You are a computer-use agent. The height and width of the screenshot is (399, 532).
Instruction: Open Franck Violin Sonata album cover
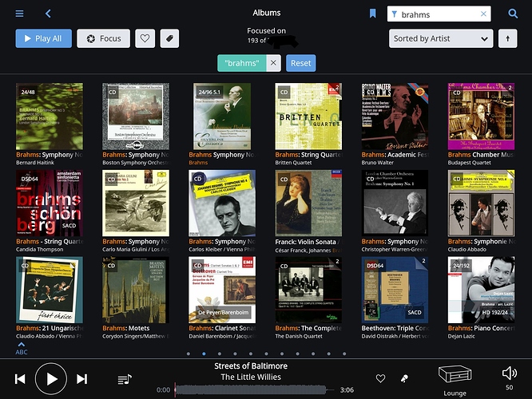click(x=308, y=203)
